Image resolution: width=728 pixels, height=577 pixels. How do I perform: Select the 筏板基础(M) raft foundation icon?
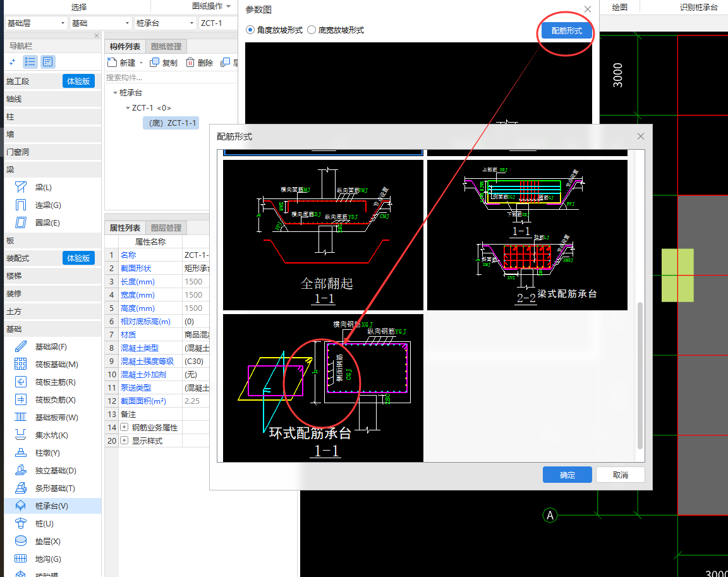tap(20, 364)
